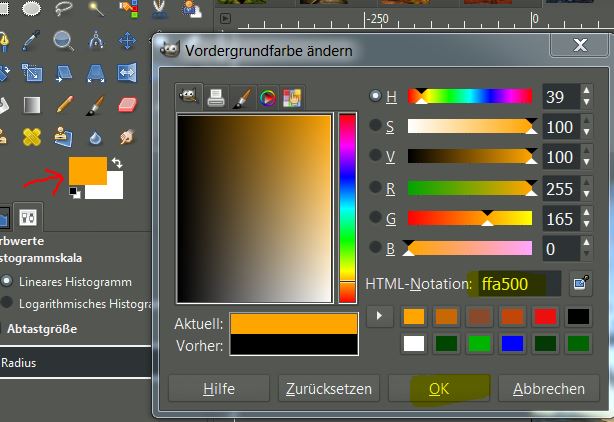This screenshot has width=614, height=422.
Task: Choose the R red radio button
Action: click(x=376, y=187)
